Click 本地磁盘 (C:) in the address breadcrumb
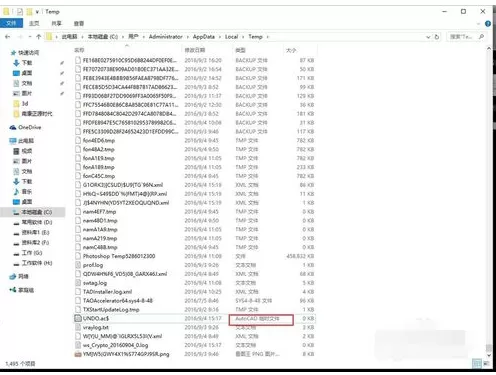This screenshot has height=375, width=496. [x=103, y=37]
